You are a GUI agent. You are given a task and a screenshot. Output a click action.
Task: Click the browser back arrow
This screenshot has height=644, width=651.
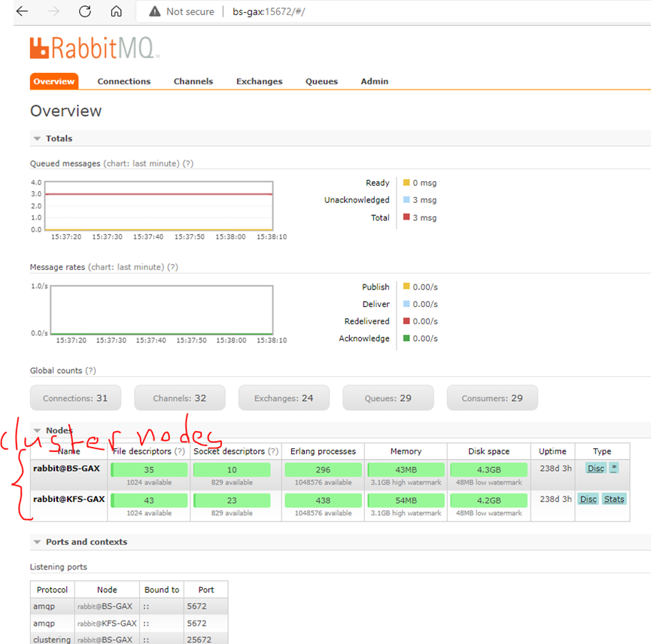tap(21, 11)
